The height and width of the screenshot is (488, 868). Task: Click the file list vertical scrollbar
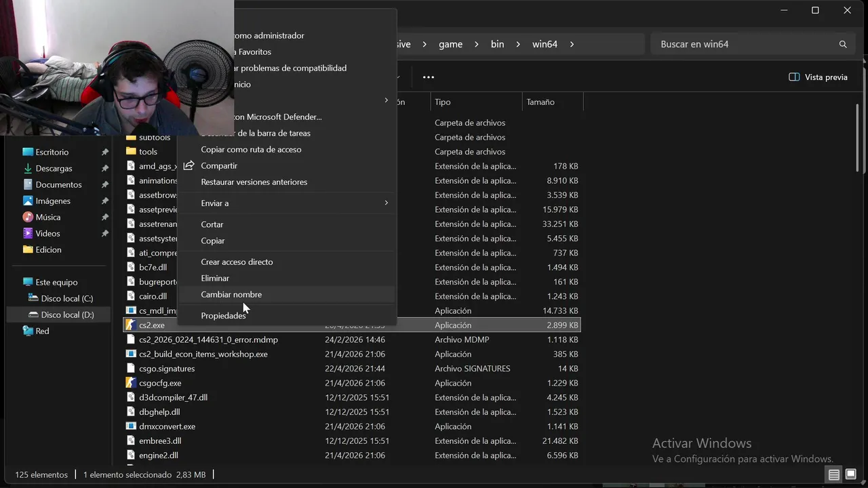(x=857, y=139)
